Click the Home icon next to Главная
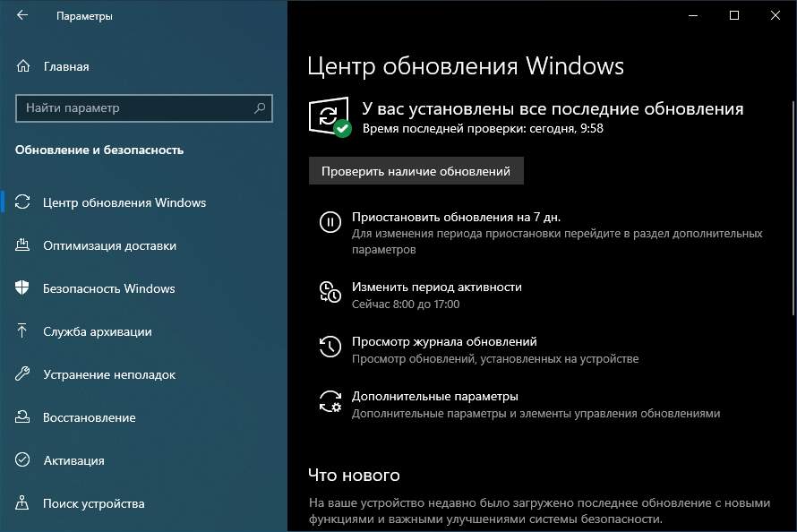The image size is (797, 532). (23, 66)
